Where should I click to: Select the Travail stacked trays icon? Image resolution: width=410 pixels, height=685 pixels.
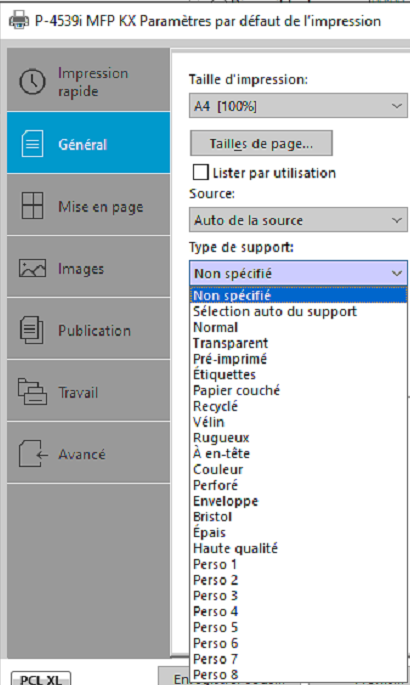32,391
